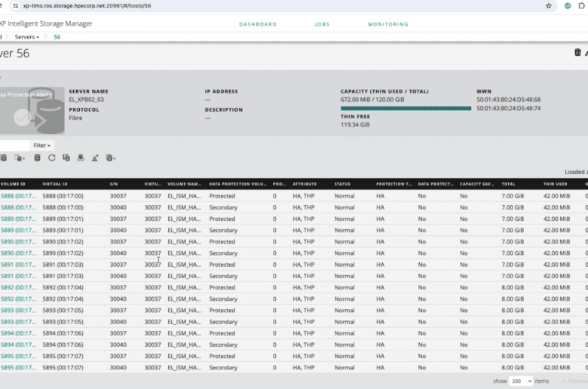Click the Server 56 page heading
The height and width of the screenshot is (389, 588).
tap(14, 54)
